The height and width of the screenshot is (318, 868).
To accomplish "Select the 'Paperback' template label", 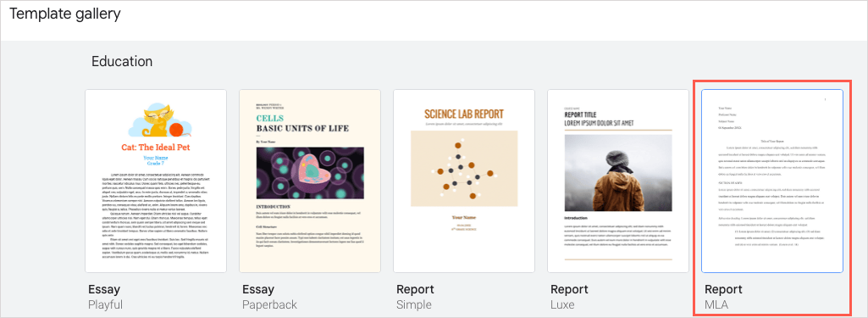I will [269, 304].
